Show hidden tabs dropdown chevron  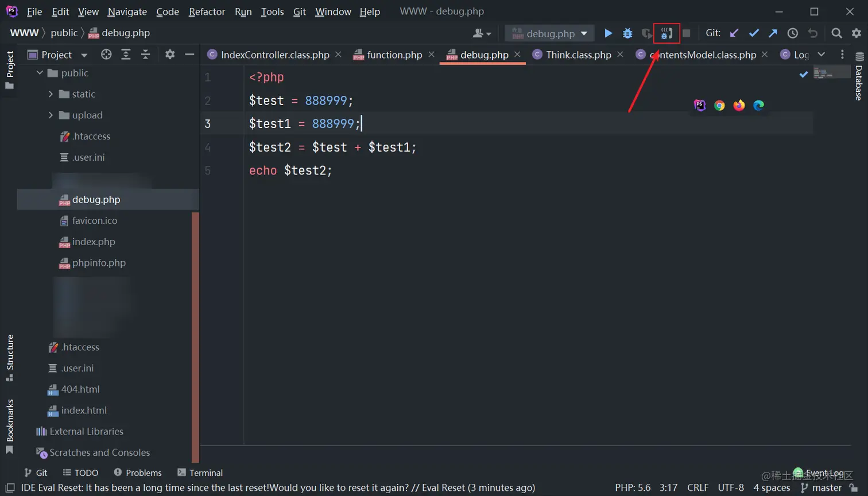tap(821, 55)
